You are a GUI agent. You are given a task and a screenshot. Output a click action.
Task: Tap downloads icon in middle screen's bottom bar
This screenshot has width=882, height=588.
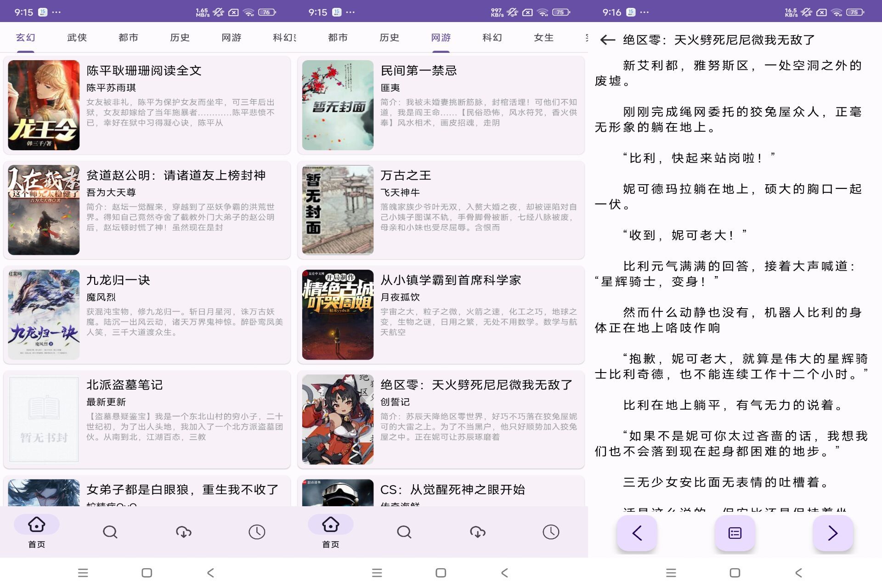478,532
